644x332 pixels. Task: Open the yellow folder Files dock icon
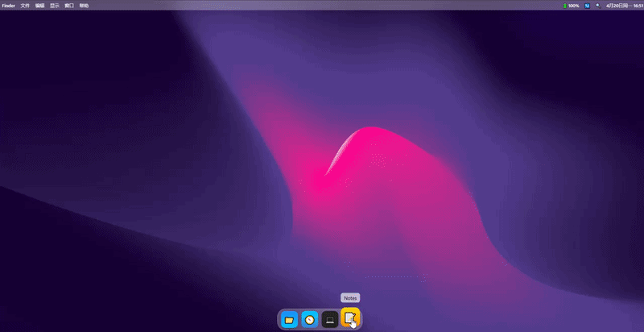(x=289, y=320)
